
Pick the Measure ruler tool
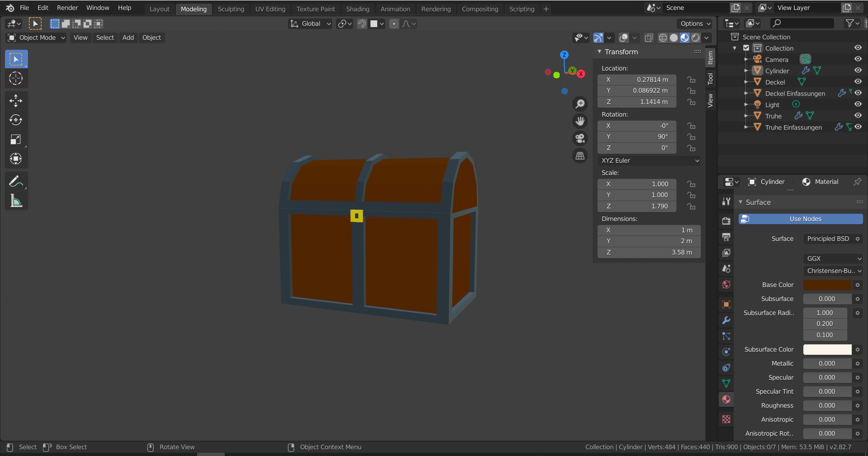(16, 201)
